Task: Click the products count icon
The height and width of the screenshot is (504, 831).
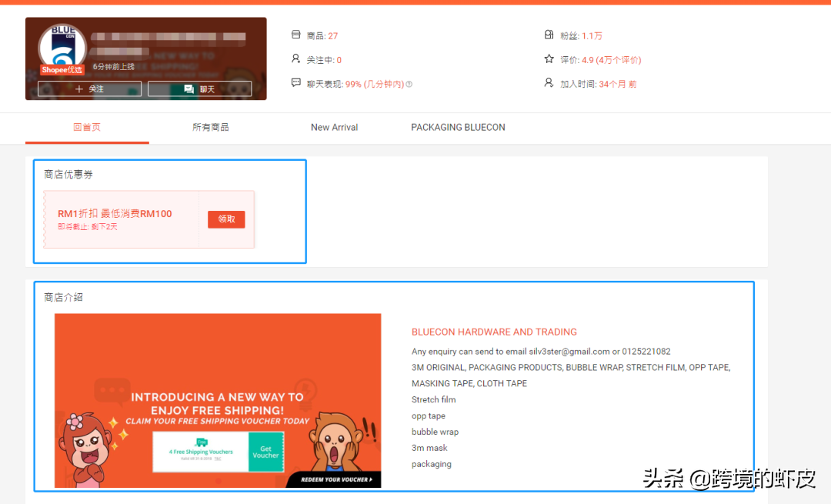Action: point(295,35)
